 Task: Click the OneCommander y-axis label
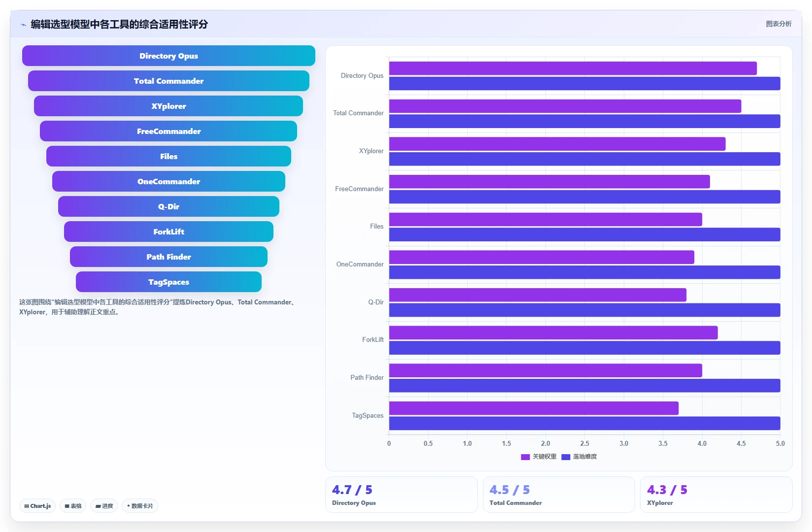coord(360,264)
